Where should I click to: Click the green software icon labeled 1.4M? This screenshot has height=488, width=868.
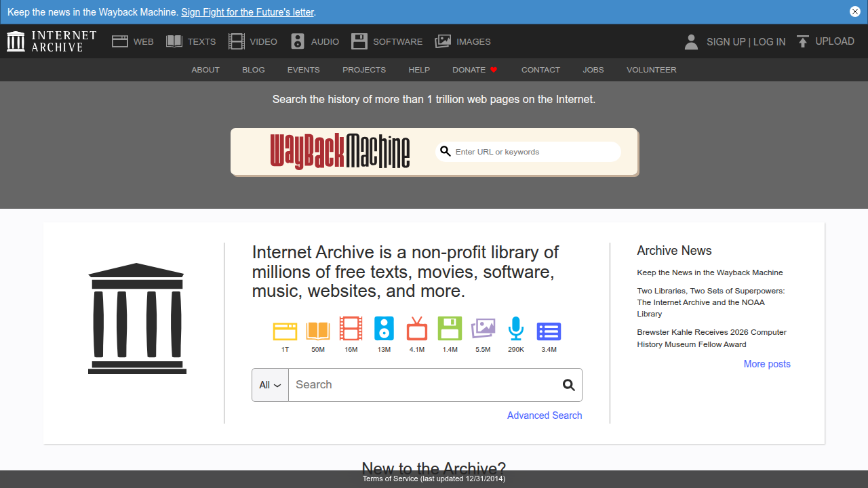[x=450, y=329]
